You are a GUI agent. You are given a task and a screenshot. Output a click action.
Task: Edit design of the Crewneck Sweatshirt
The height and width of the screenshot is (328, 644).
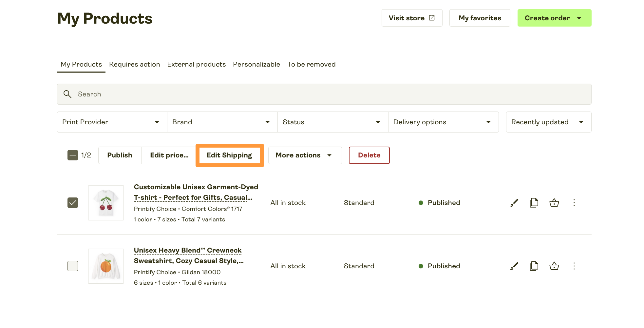click(x=514, y=266)
